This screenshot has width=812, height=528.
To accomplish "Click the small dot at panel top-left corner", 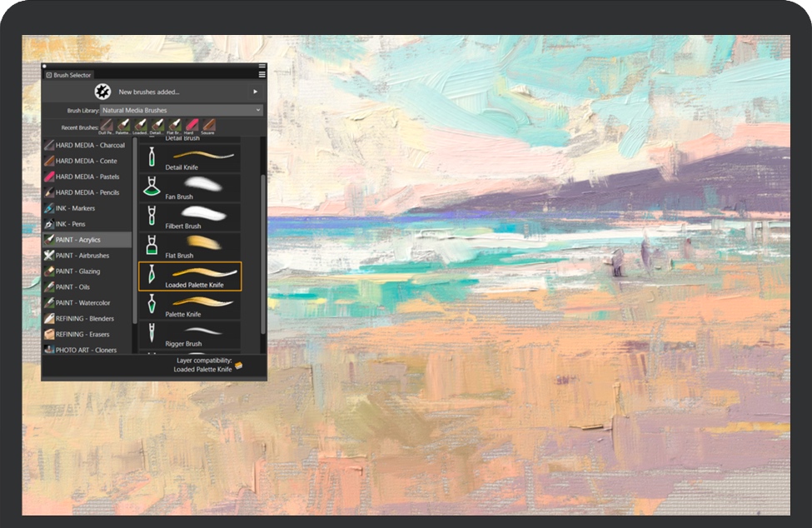I will [44, 67].
